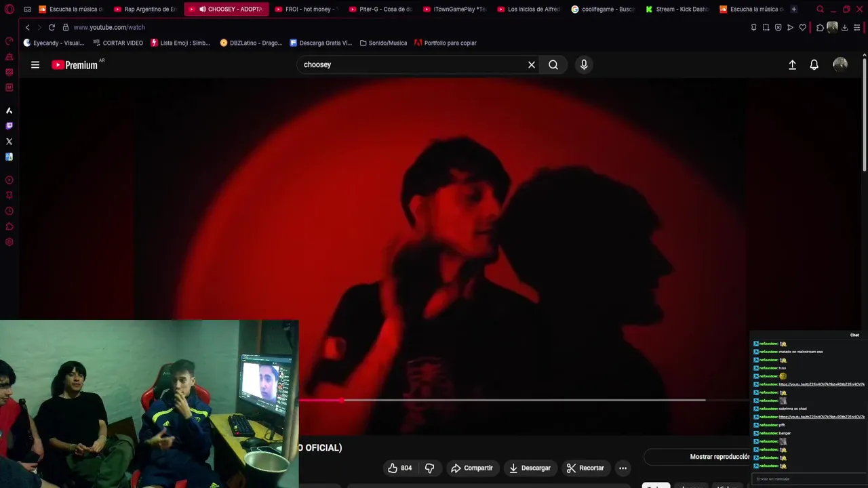Open the player play-arrow icon in toolbar
Viewport: 868px width, 488px height.
(x=790, y=28)
